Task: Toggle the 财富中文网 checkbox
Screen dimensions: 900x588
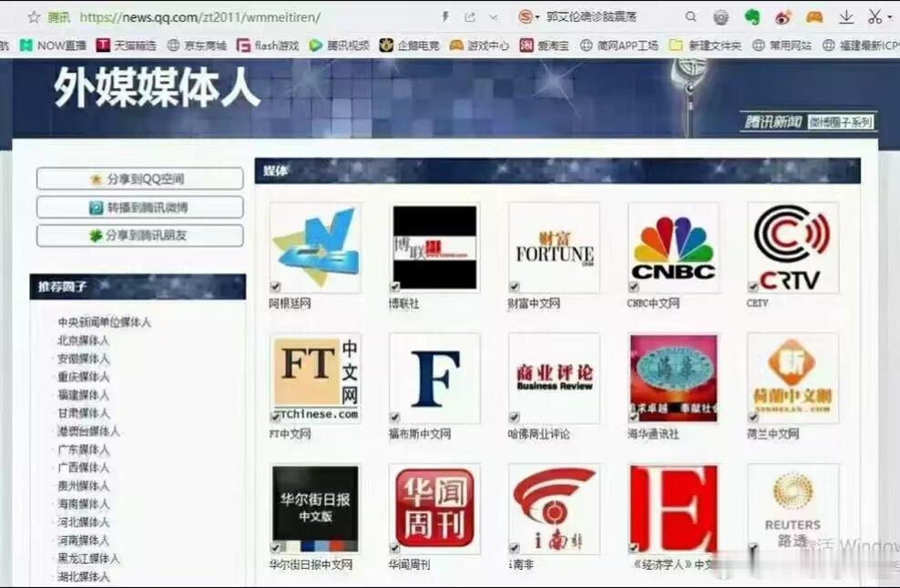Action: [x=515, y=286]
